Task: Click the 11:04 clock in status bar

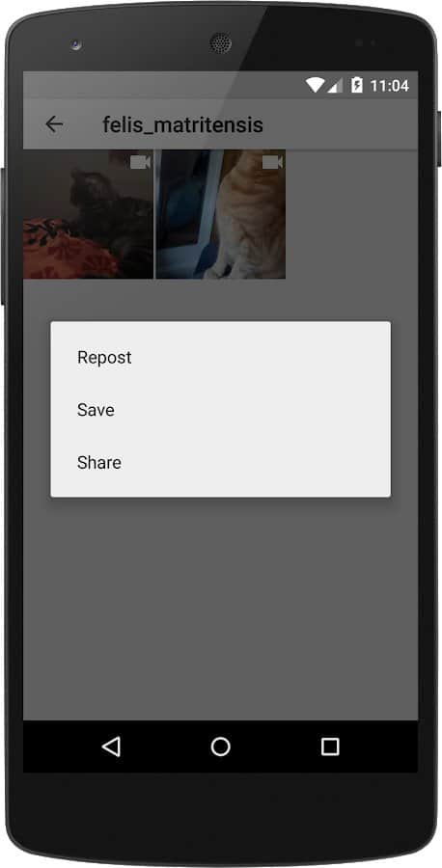Action: (x=389, y=86)
